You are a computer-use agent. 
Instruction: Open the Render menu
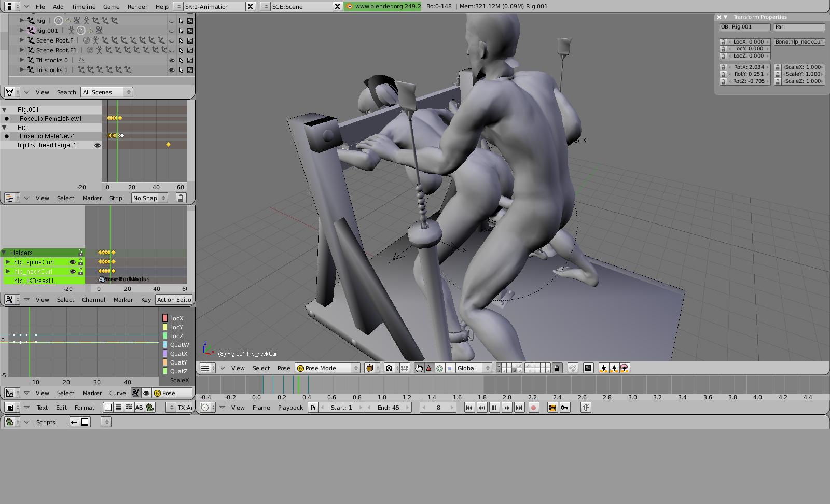coord(137,7)
